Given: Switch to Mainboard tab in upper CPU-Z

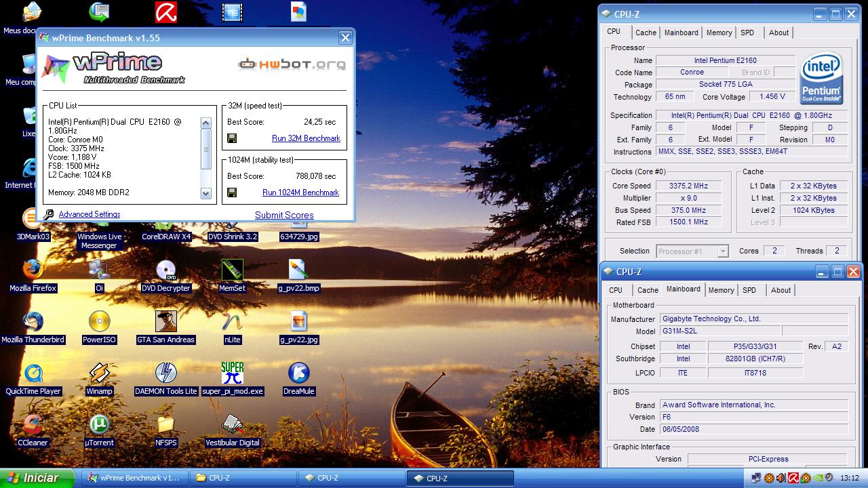Looking at the screenshot, I should (681, 33).
